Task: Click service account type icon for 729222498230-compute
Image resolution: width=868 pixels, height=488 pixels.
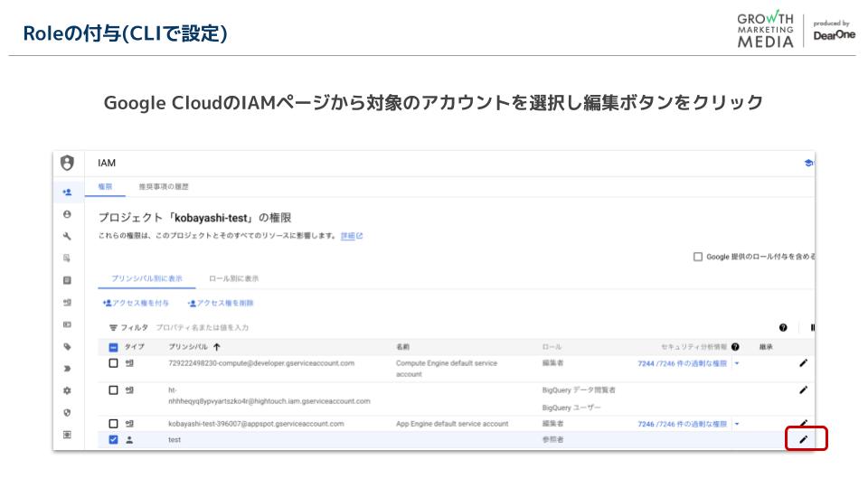Action: (129, 363)
